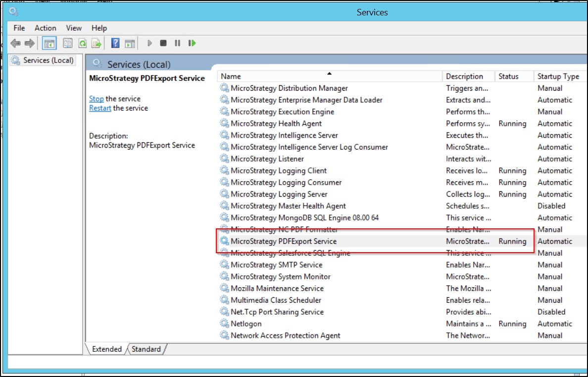Sort by the Name column header
The width and height of the screenshot is (588, 377).
click(330, 76)
